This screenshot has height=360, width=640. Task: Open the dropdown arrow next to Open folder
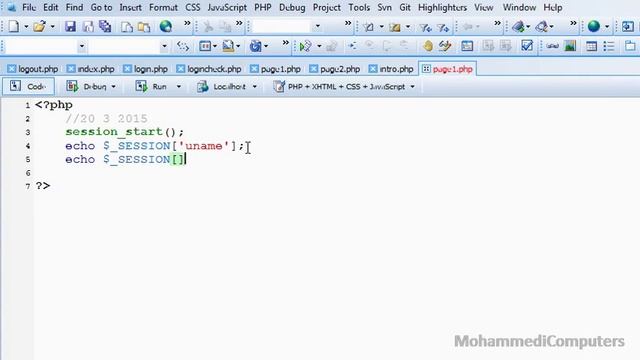point(52,27)
